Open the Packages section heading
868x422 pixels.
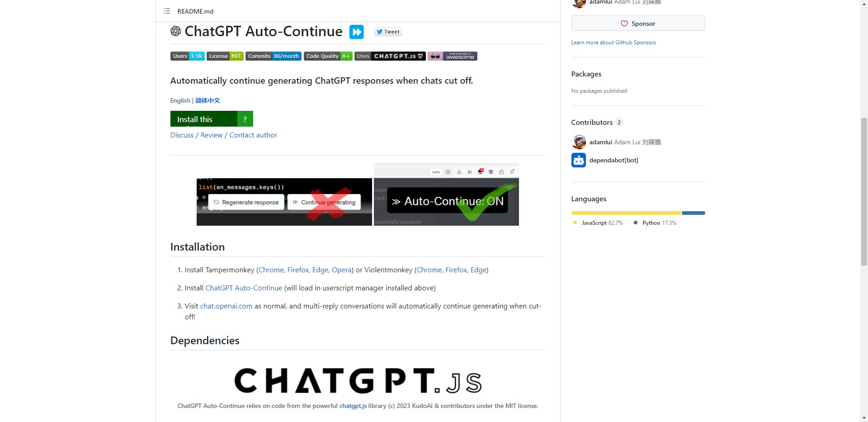click(586, 74)
